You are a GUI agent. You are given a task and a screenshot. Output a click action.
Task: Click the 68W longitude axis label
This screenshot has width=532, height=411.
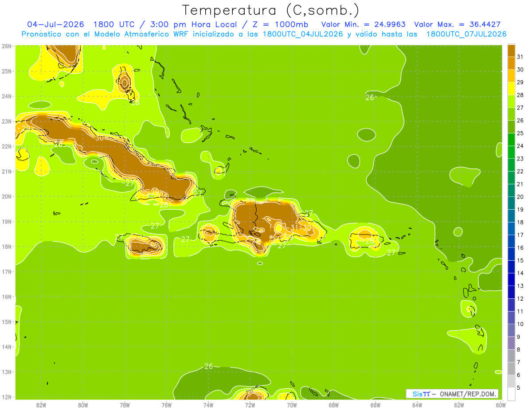pos(334,405)
